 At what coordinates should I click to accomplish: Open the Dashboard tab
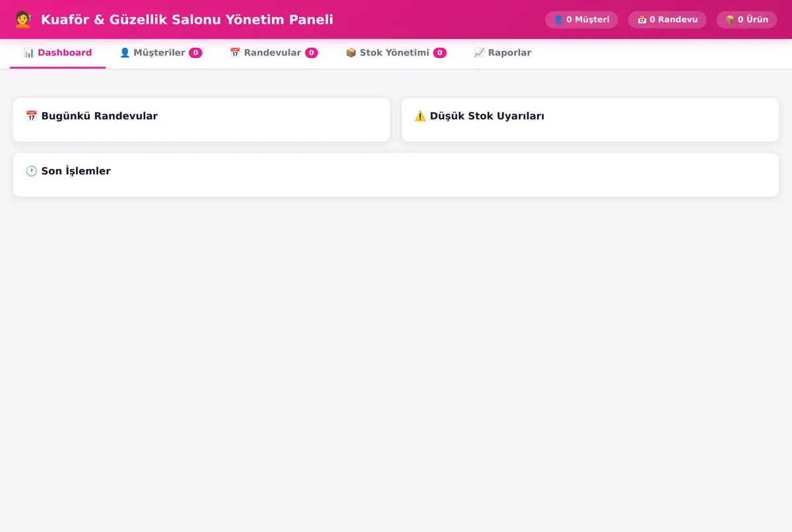(57, 53)
